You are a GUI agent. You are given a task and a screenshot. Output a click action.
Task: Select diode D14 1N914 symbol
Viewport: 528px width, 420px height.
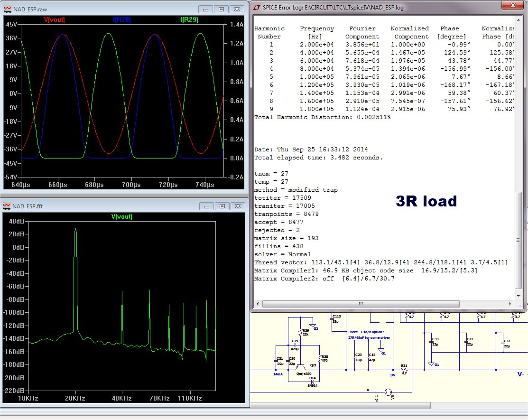[313, 382]
